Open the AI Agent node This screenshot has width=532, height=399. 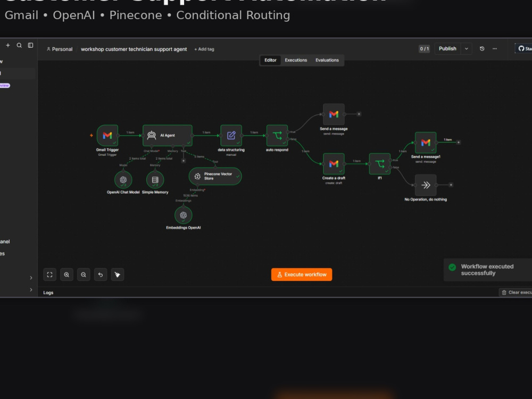click(x=167, y=135)
